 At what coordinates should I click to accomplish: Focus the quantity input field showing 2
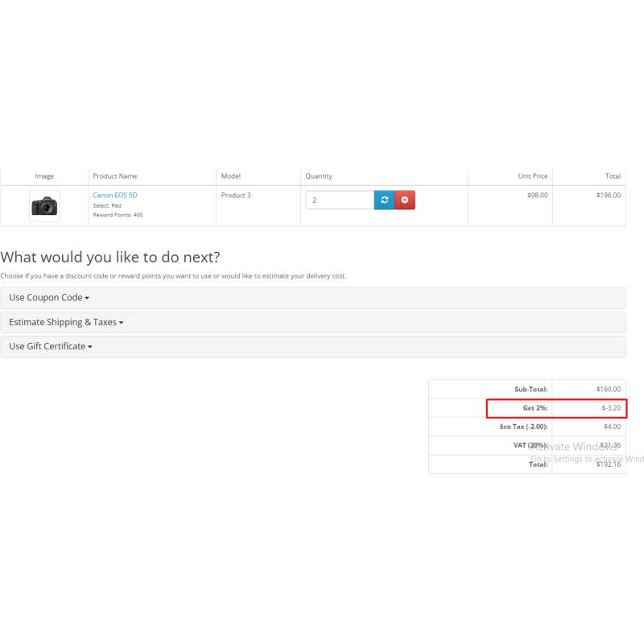(339, 200)
